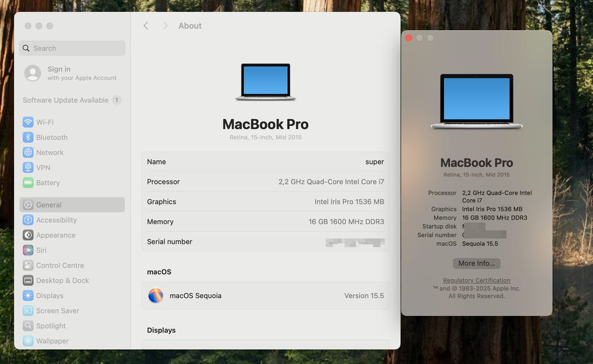The height and width of the screenshot is (364, 593).
Task: Click About title in Settings toolbar
Action: [190, 26]
